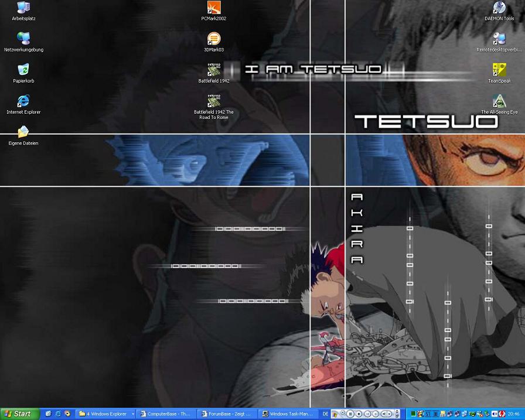Click the Windows Media Player toolbar logo

tap(335, 415)
